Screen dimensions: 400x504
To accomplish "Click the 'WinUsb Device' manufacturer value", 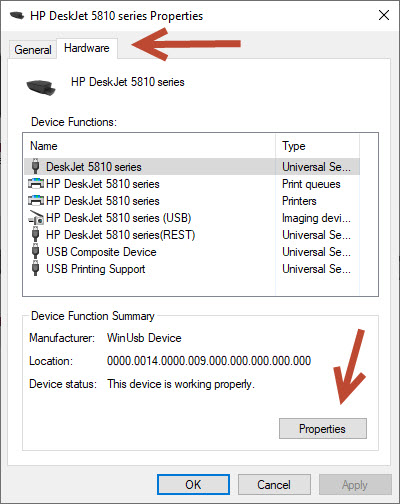I will click(x=144, y=338).
